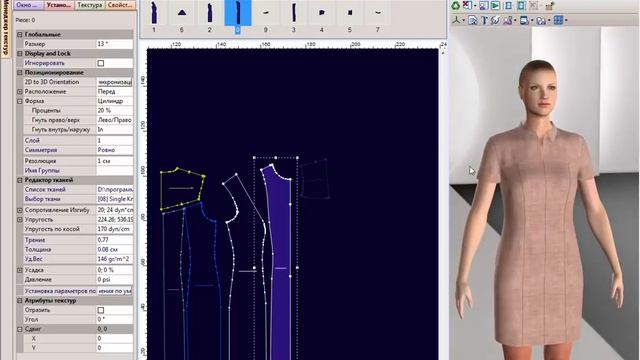
Task: Click the axis orientation icon
Action: click(x=456, y=20)
